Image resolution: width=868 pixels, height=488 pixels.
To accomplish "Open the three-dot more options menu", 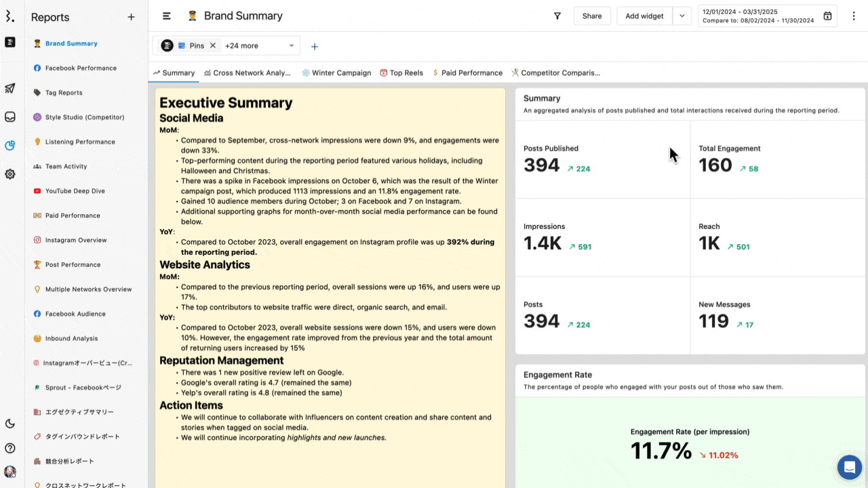I will 854,16.
